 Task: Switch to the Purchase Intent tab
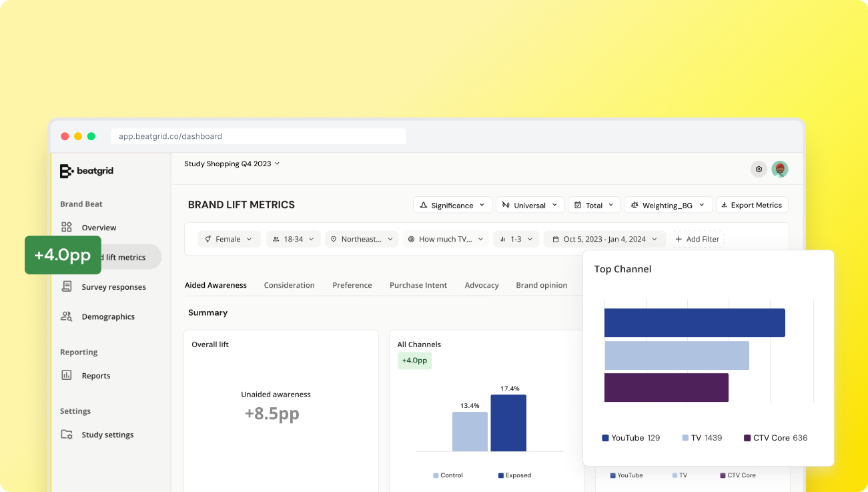click(x=418, y=285)
